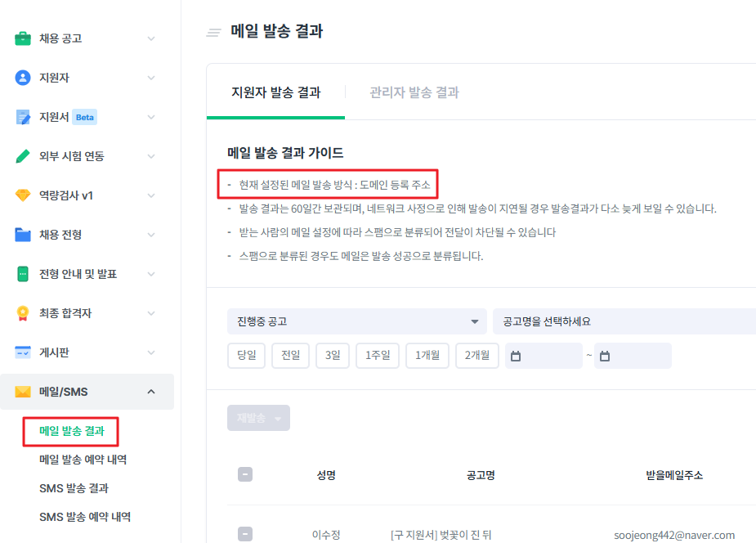Image resolution: width=756 pixels, height=543 pixels.
Task: Click the medal icon for 최종 합격자
Action: pyautogui.click(x=23, y=313)
